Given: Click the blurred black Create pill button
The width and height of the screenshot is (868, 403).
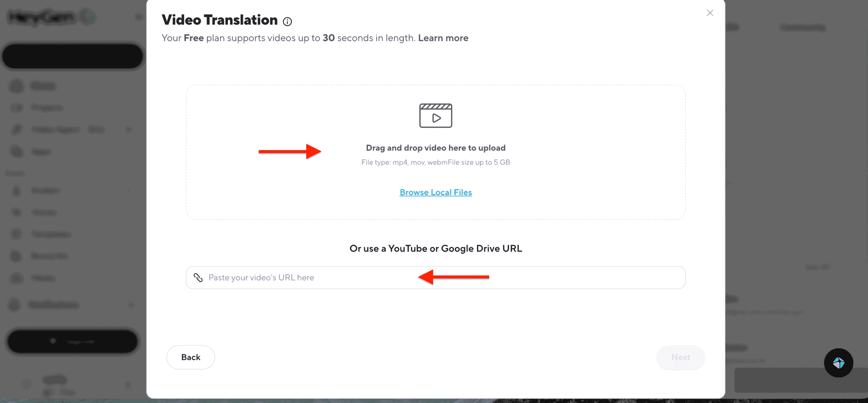Looking at the screenshot, I should pyautogui.click(x=72, y=56).
